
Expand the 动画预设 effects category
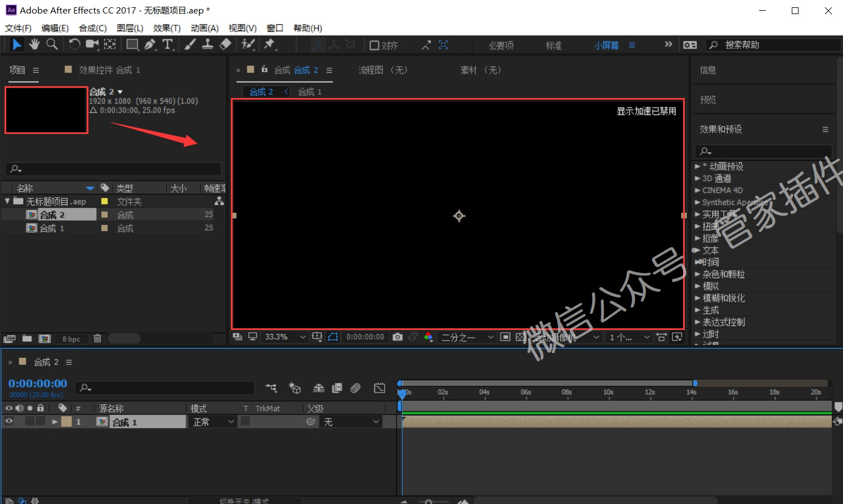697,166
